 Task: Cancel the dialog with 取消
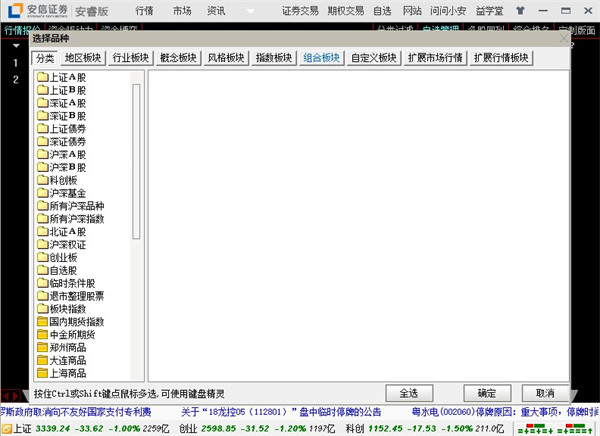[544, 393]
